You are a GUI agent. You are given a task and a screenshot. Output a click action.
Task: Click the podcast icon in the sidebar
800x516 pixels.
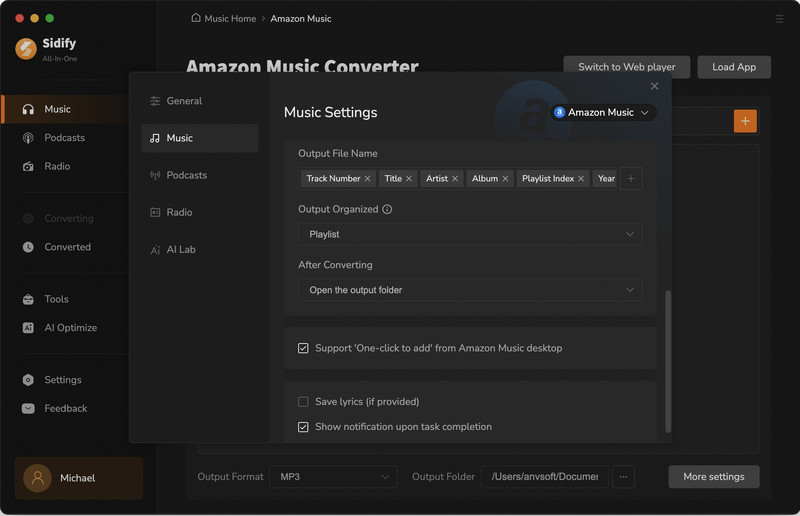coord(28,138)
